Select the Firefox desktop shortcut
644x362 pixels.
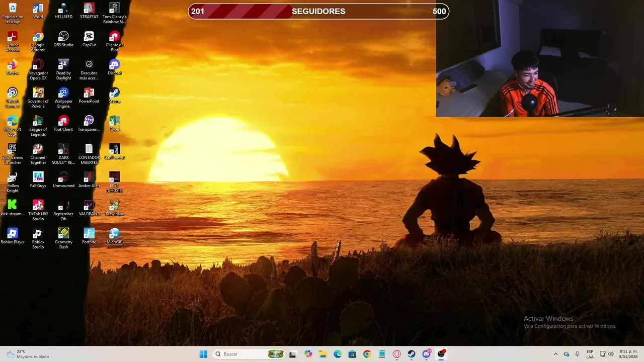click(13, 67)
